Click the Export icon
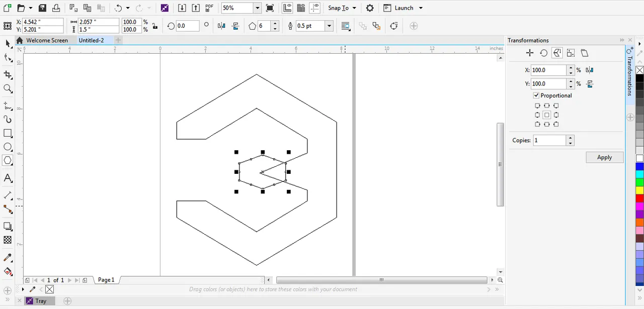644x309 pixels. [195, 8]
